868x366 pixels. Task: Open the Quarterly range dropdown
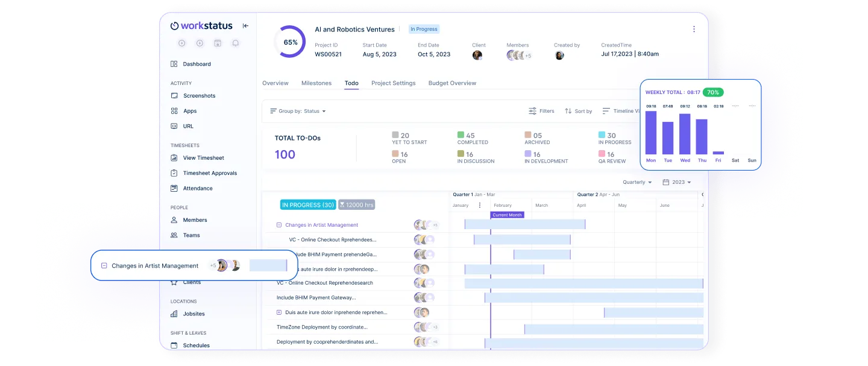[x=637, y=182]
